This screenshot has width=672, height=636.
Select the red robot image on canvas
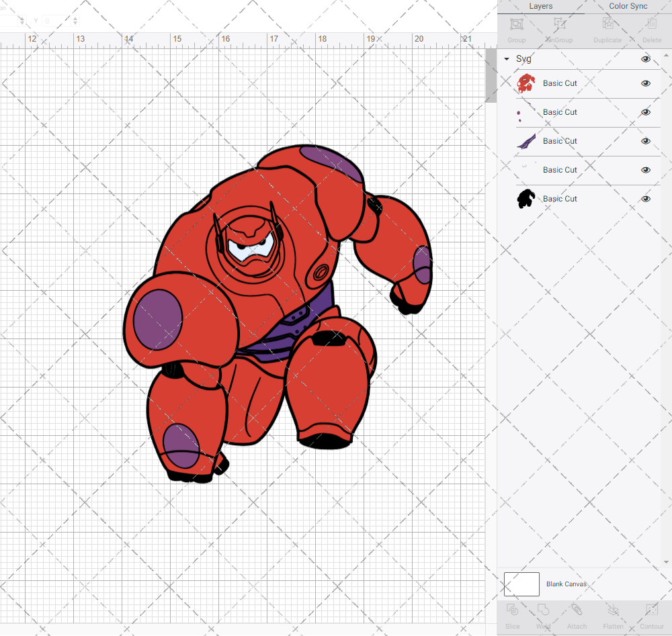[278, 314]
